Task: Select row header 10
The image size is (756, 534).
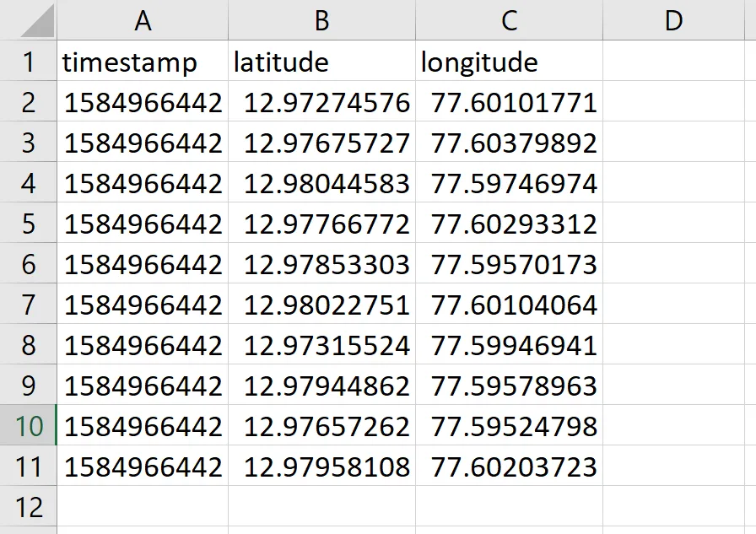Action: (x=29, y=427)
